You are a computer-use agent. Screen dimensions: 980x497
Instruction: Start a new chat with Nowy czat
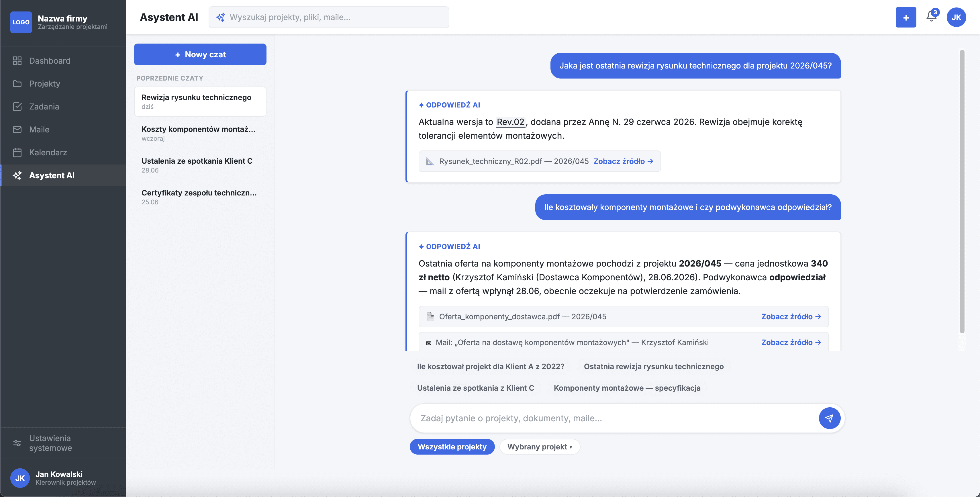point(200,54)
